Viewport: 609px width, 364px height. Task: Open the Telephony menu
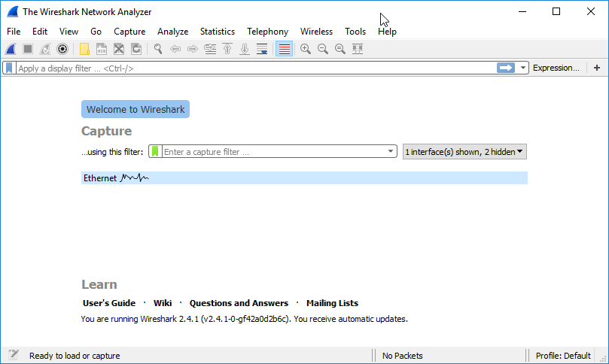tap(267, 32)
